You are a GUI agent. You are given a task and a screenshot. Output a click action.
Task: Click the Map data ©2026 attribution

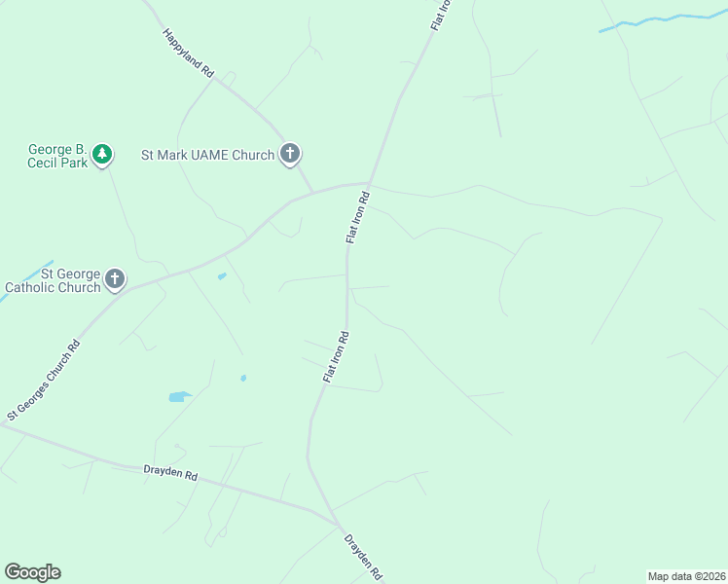point(687,576)
